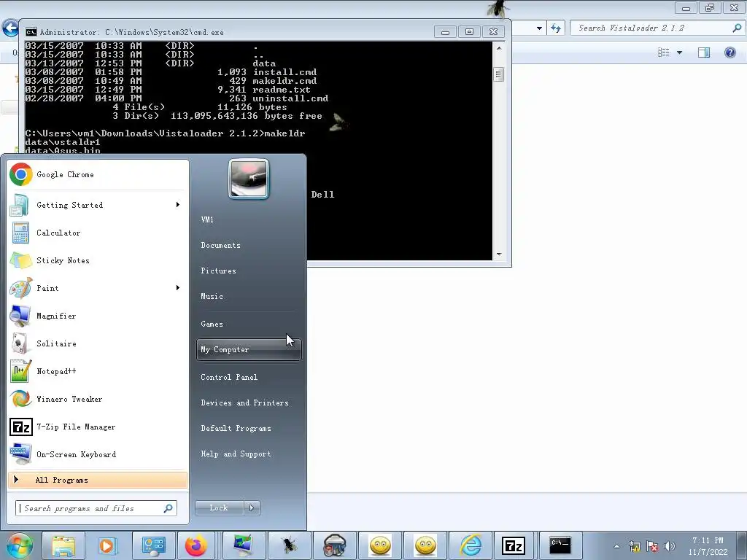Launch Calculator from Start menu
Viewport: 747px width, 560px height.
[98, 233]
